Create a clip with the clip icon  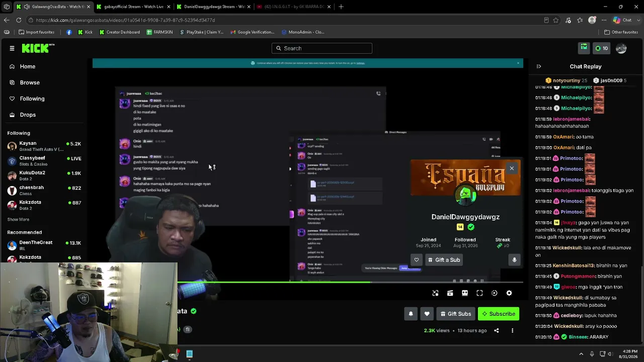click(x=450, y=293)
